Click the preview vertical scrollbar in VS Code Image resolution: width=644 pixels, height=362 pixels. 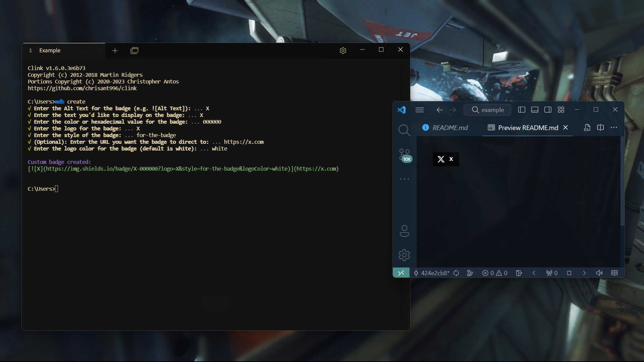point(622,181)
